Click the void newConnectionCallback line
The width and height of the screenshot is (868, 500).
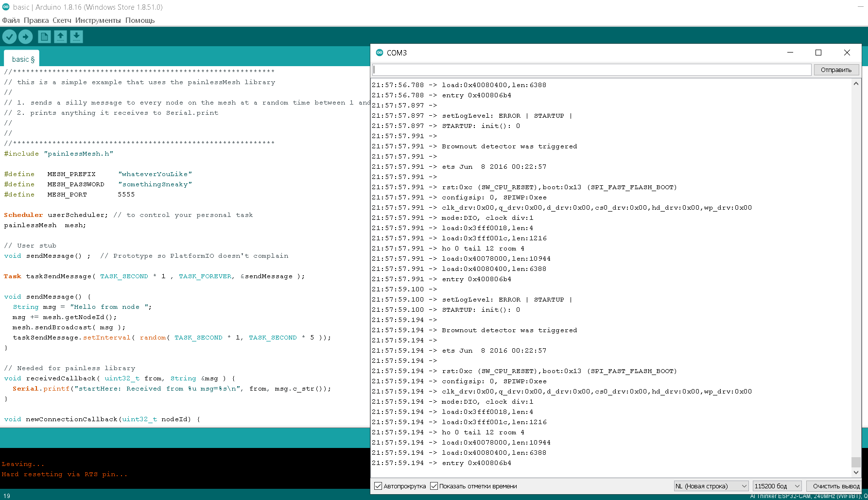102,419
